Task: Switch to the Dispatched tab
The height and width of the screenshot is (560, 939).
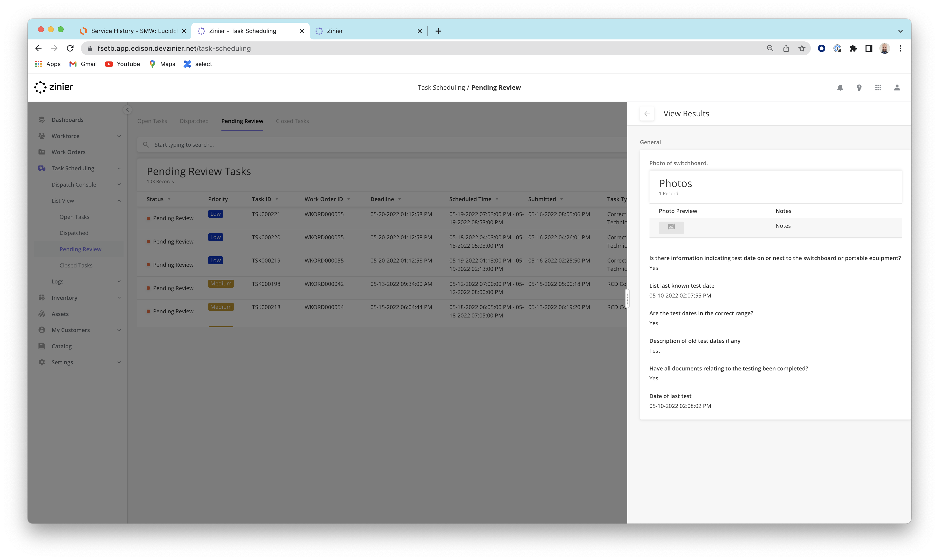Action: pyautogui.click(x=194, y=121)
